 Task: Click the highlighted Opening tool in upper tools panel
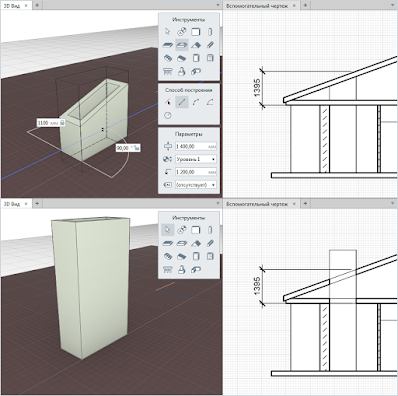(182, 45)
